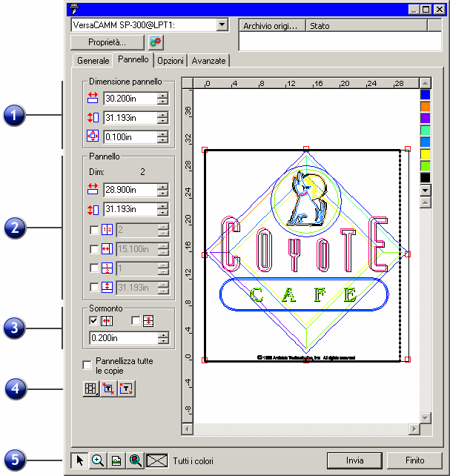The image size is (450, 476).
Task: Tick Pannellizza tutte le copie checkbox
Action: click(x=87, y=366)
